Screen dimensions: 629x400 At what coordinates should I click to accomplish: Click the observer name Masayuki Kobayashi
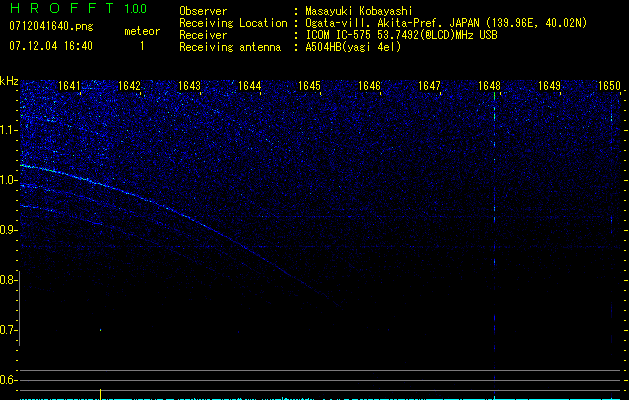359,11
